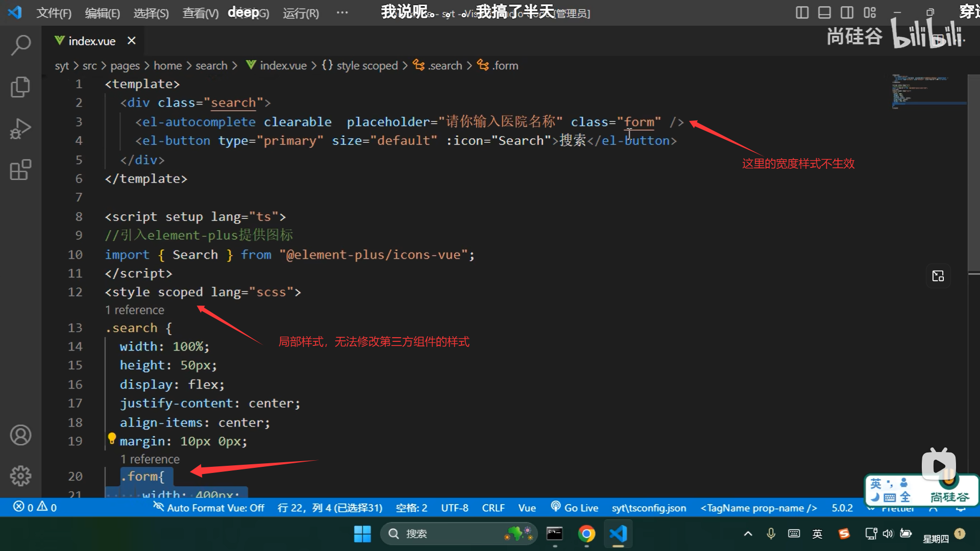Open the 文件(F) menu
Screen dimensions: 980x551
[x=54, y=13]
